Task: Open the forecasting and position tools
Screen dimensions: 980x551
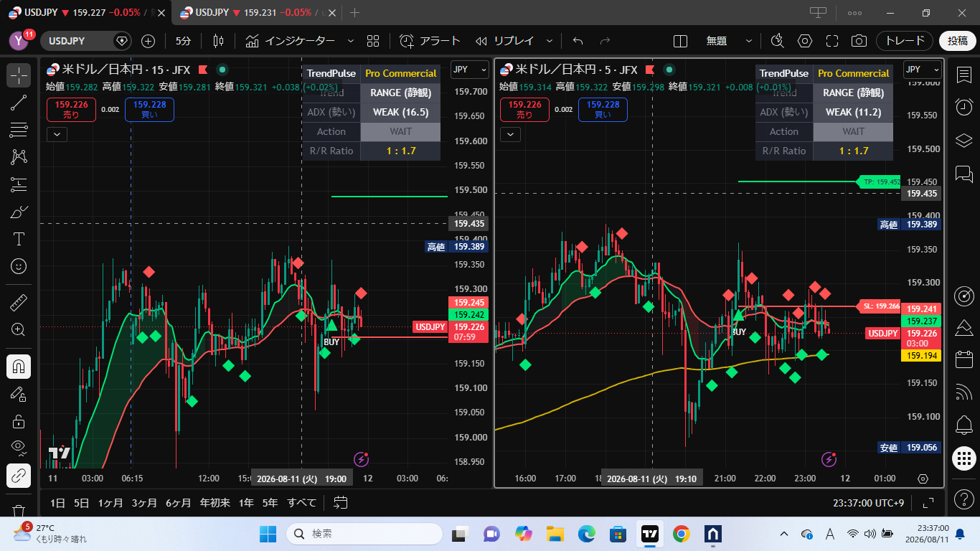Action: 19,184
